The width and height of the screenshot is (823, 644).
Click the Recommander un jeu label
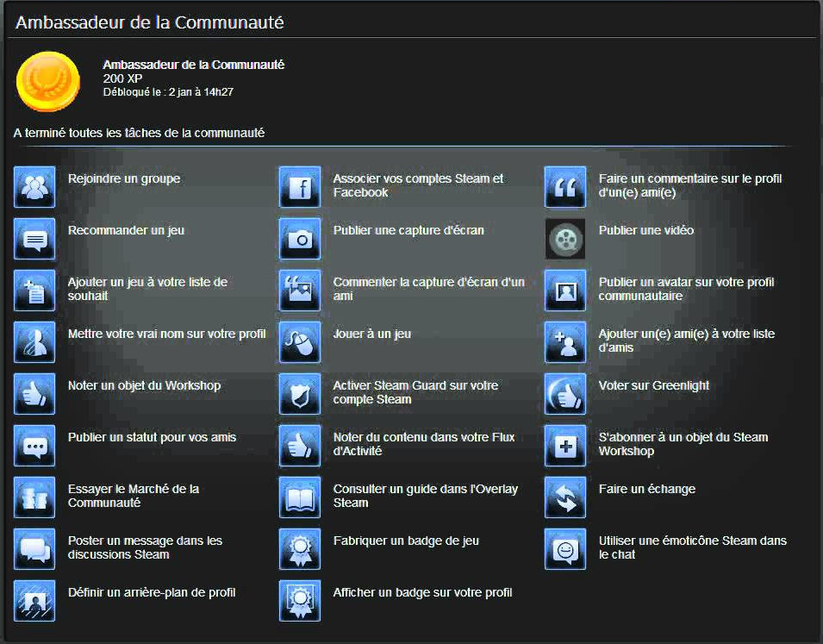pyautogui.click(x=126, y=230)
